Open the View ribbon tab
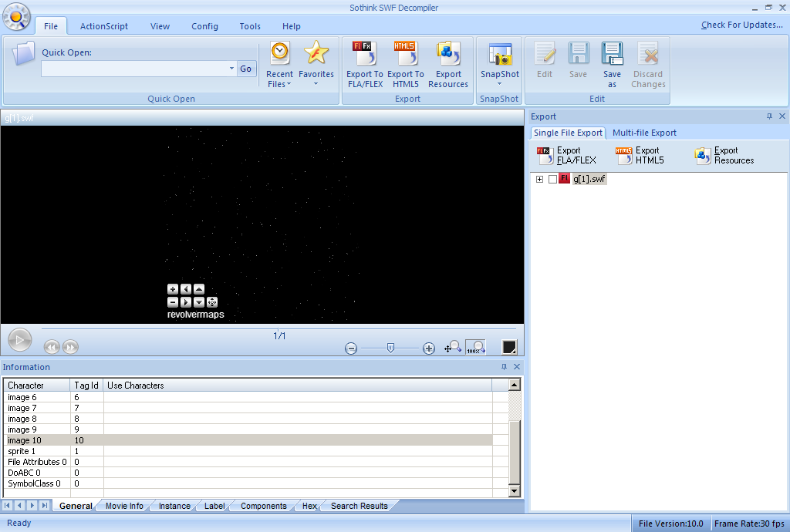The image size is (790, 532). point(160,26)
